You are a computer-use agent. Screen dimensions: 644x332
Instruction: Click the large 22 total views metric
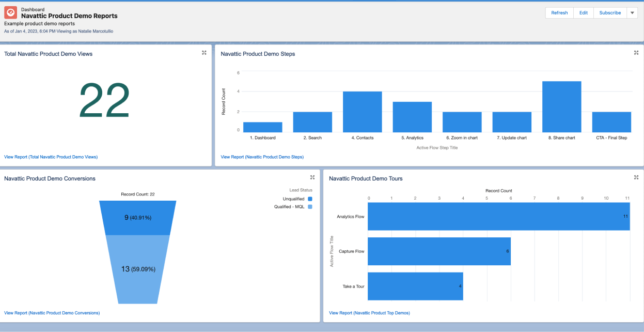(x=104, y=101)
